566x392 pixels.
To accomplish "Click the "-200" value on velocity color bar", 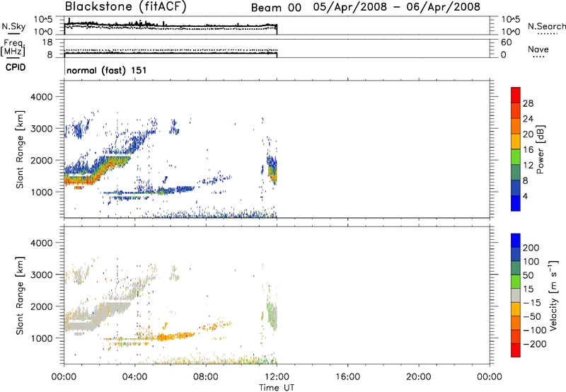I will (535, 344).
